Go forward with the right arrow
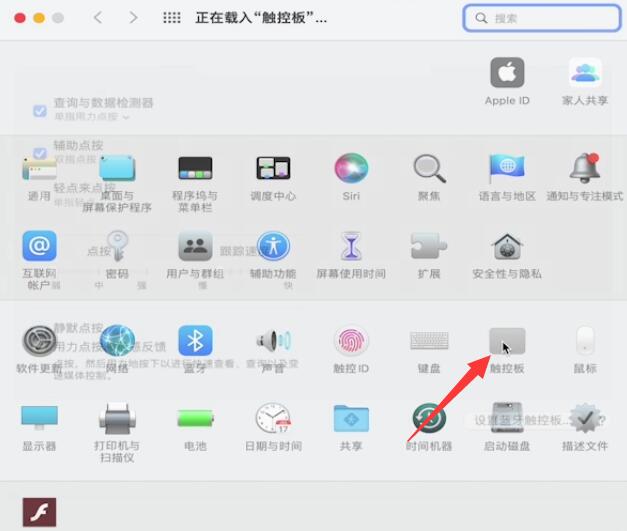 (x=134, y=18)
